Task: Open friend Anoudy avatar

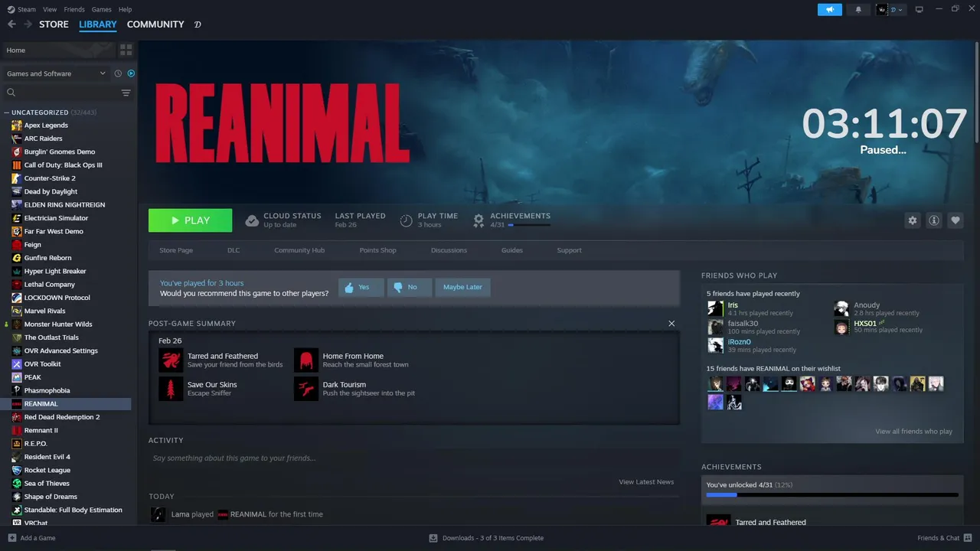Action: (841, 308)
